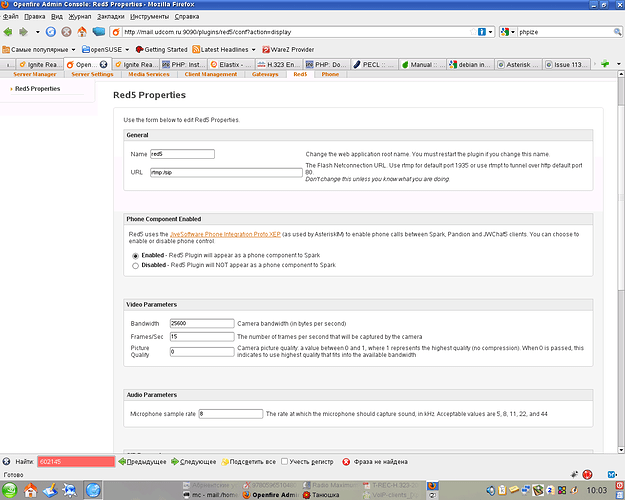Open the clipboard tray icon
The image size is (625, 500).
click(502, 490)
